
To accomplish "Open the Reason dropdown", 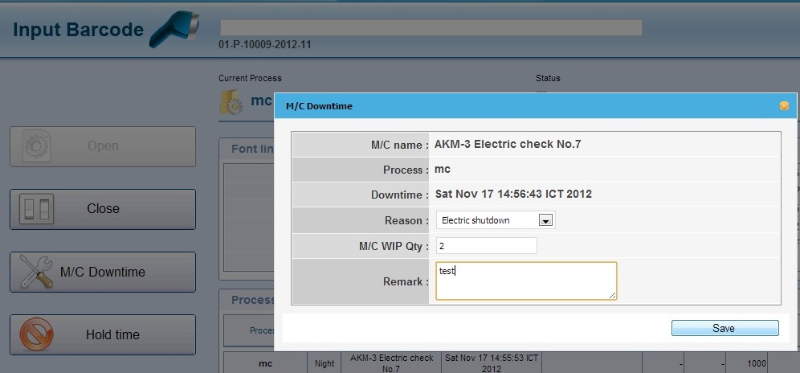I will coord(495,220).
